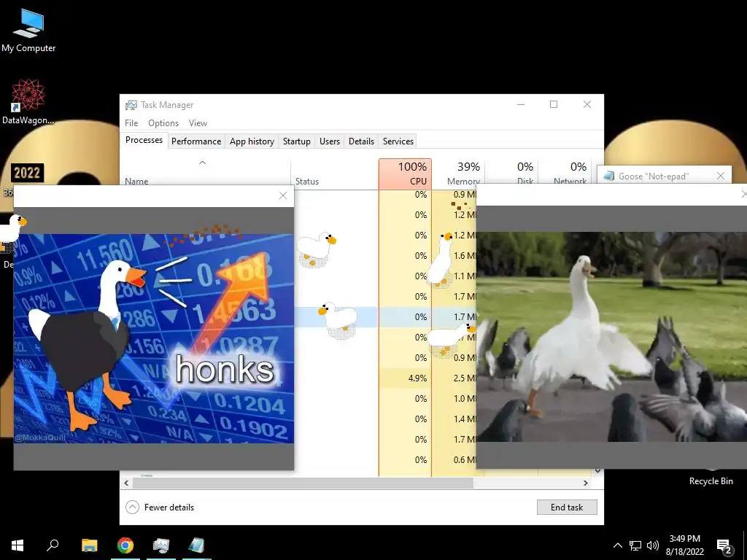Close the honks goose meme window
The width and height of the screenshot is (747, 560).
[x=283, y=195]
